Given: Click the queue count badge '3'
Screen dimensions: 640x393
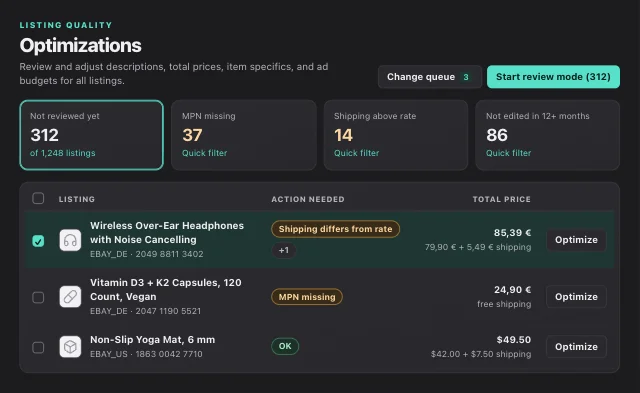Looking at the screenshot, I should (466, 77).
